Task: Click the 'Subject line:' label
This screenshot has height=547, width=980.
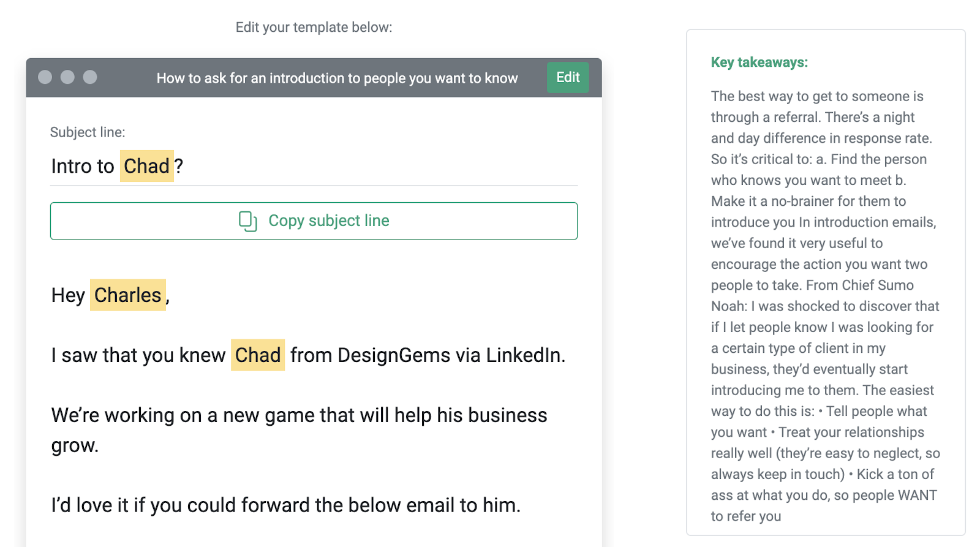Action: click(x=88, y=132)
